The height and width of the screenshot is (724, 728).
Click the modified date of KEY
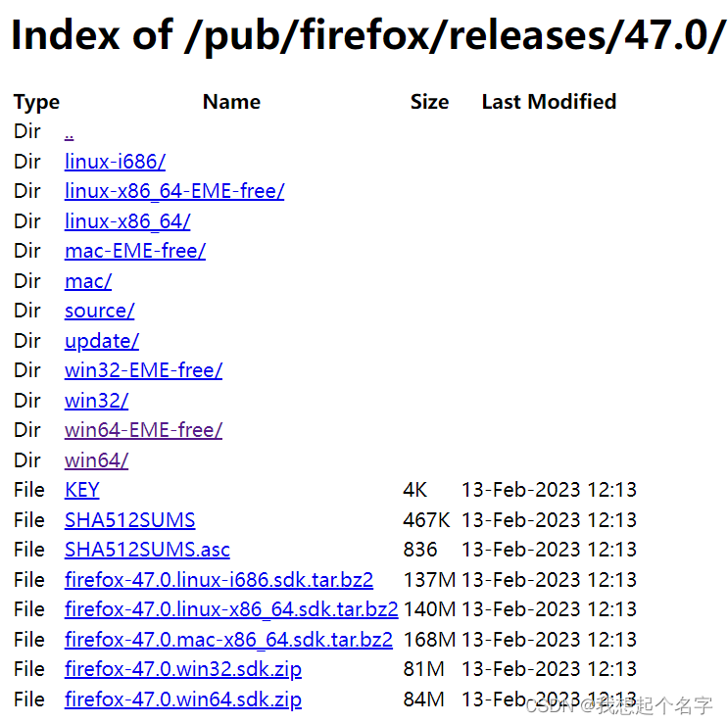coord(549,491)
